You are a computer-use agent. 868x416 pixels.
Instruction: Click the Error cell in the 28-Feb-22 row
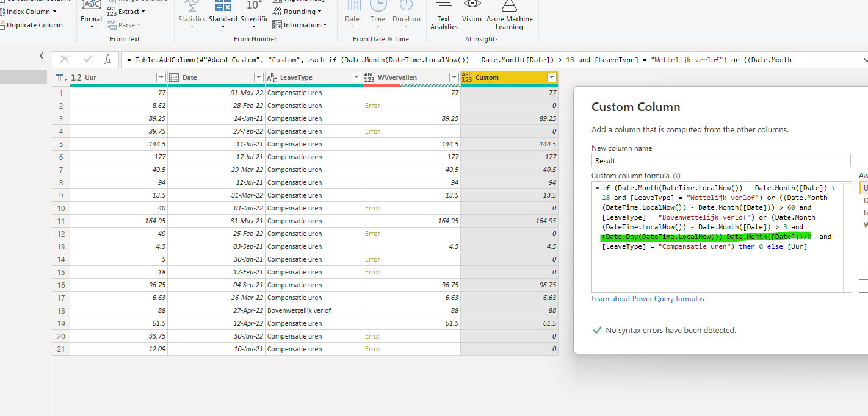pyautogui.click(x=411, y=106)
